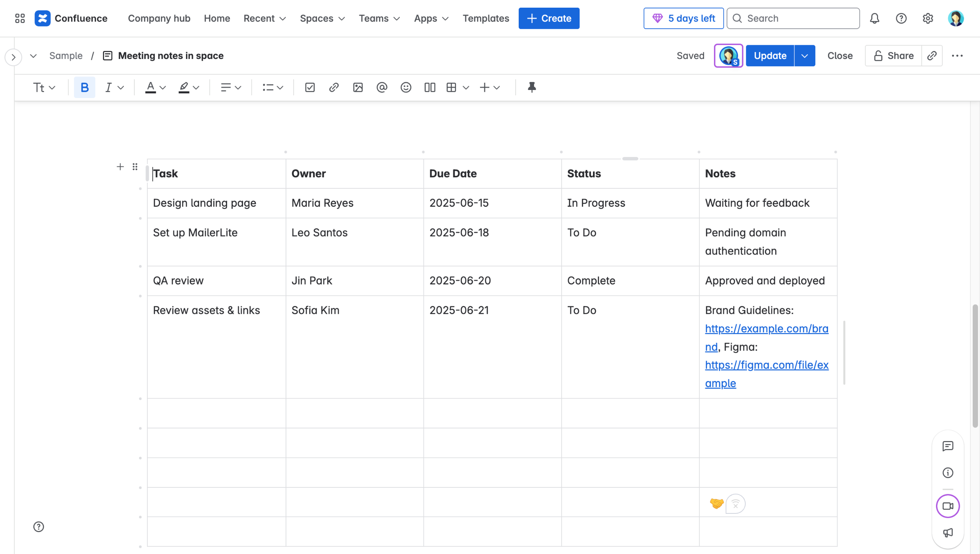
Task: Click the mention (@) icon
Action: click(x=382, y=88)
